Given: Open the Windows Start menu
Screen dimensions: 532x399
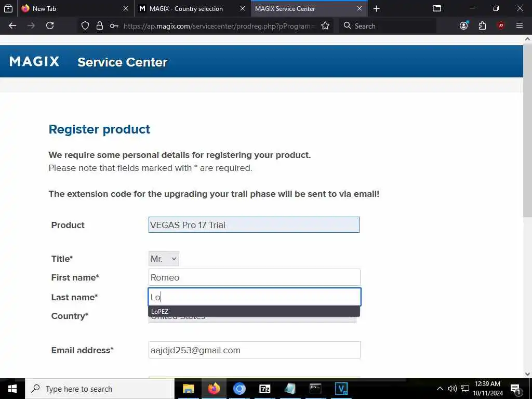Looking at the screenshot, I should pyautogui.click(x=12, y=389).
